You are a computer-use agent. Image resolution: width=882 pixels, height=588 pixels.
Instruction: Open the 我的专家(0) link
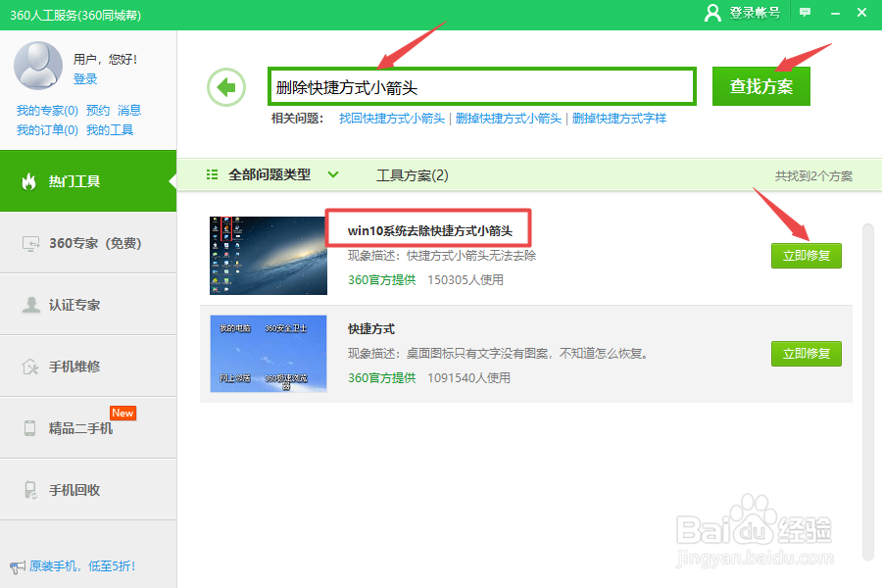click(x=47, y=111)
